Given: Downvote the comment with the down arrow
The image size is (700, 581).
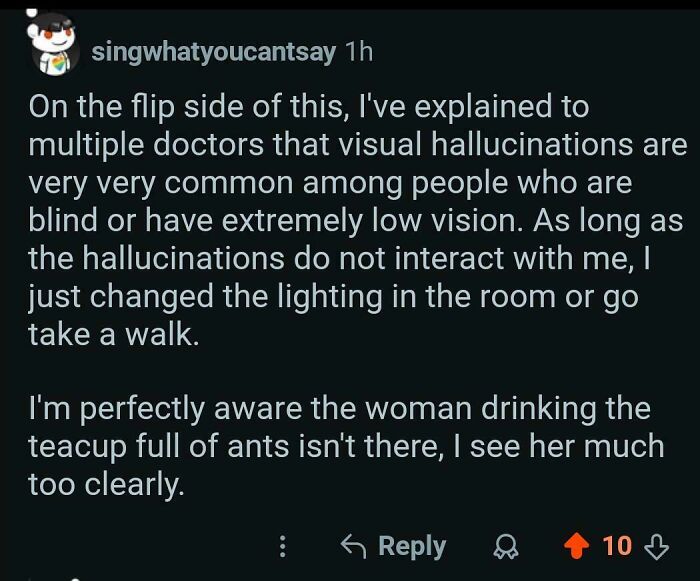Looking at the screenshot, I should pos(656,546).
